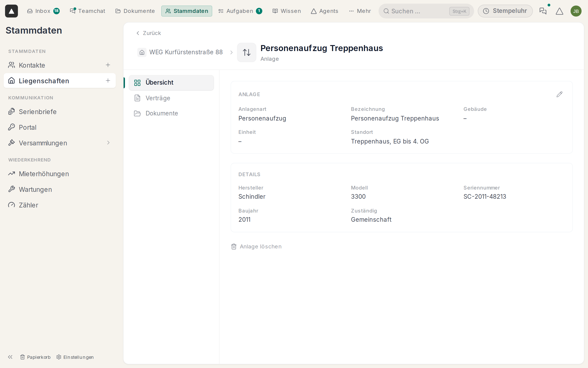Switch to the Verträge tab

[171, 98]
